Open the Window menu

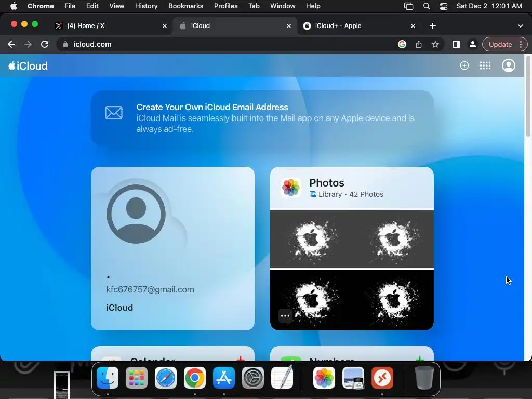[283, 6]
